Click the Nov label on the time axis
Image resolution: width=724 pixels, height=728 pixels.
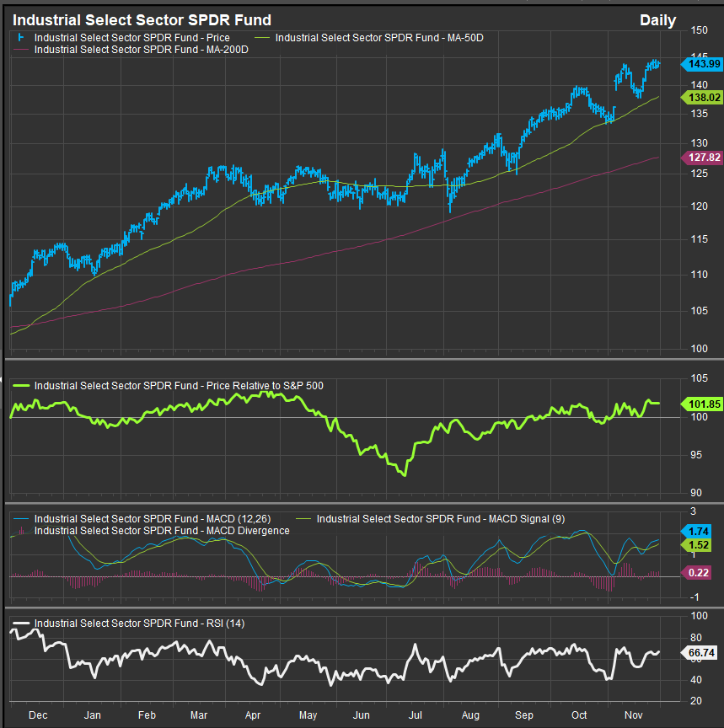click(634, 715)
